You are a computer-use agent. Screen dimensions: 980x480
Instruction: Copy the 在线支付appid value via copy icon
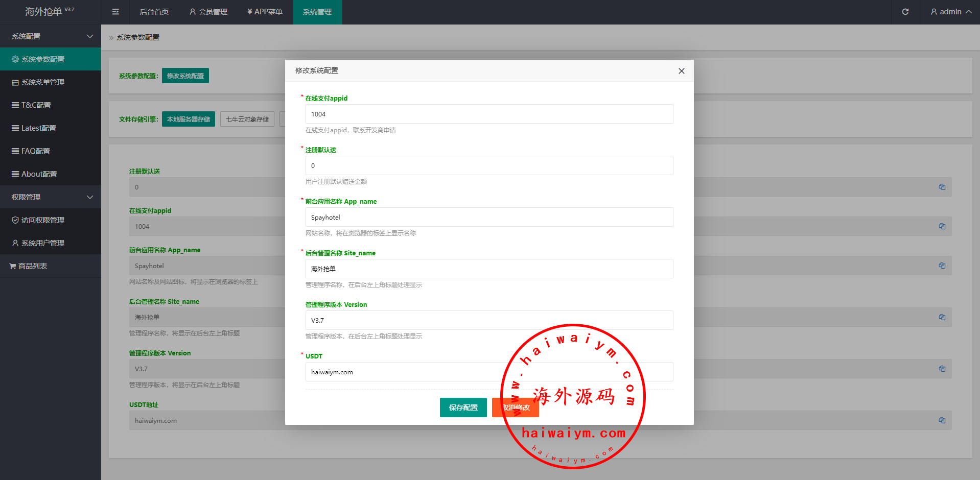click(x=942, y=226)
